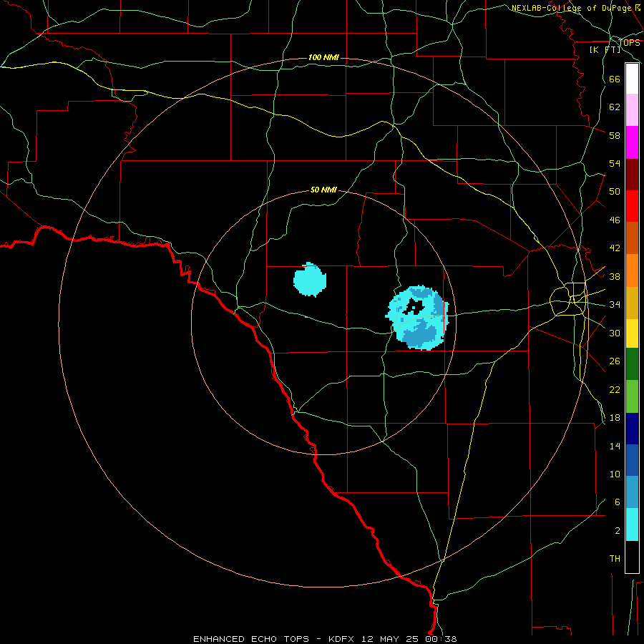Click the 'NEXLAB-College of DuPage' credit text
644x644 pixels.
(x=571, y=8)
